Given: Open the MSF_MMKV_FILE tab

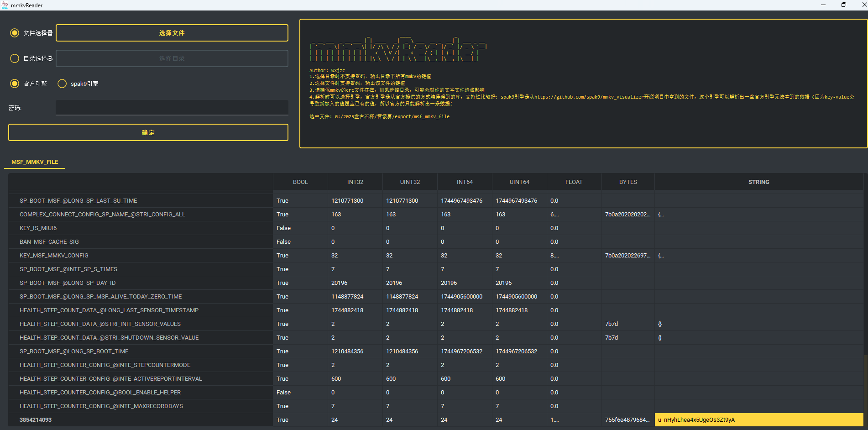Looking at the screenshot, I should 35,162.
